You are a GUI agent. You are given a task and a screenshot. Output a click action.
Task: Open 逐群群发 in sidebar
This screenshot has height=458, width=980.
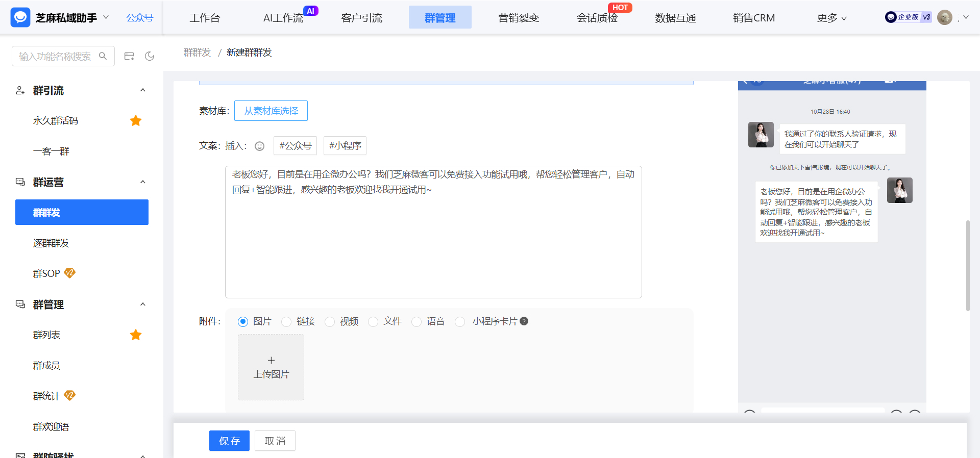[x=51, y=243]
